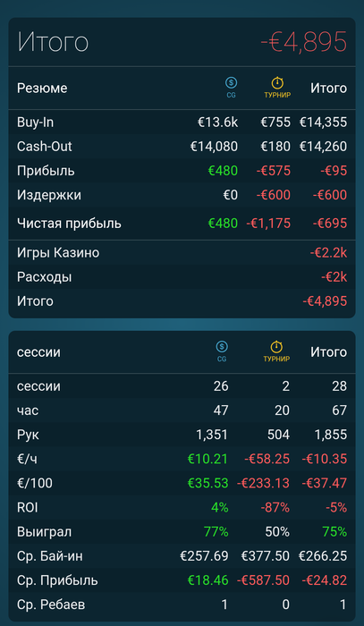Select the Выиграл row
The width and height of the screenshot is (364, 626).
[x=182, y=532]
